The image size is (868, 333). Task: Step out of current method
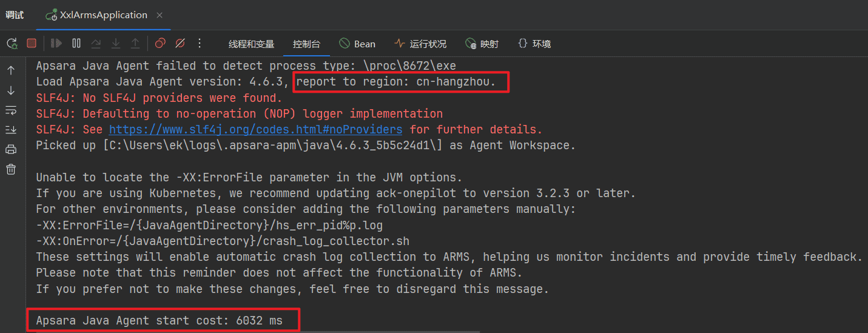point(135,44)
